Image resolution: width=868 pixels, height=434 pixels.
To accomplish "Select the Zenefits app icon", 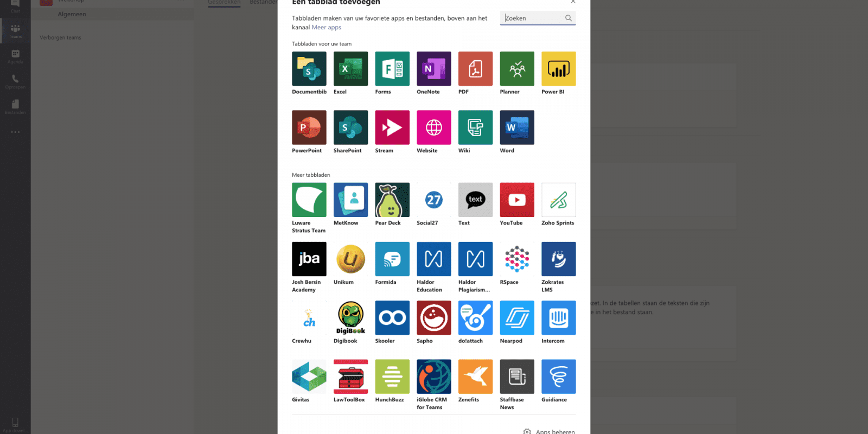I will click(x=475, y=376).
